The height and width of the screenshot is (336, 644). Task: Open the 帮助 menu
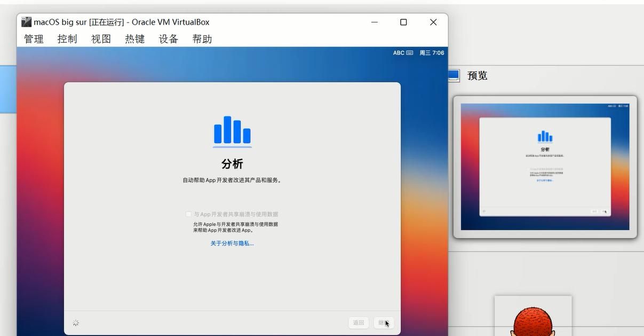202,39
